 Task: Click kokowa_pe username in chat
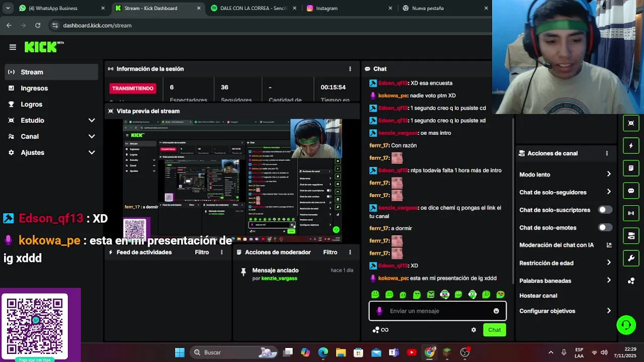pyautogui.click(x=392, y=278)
